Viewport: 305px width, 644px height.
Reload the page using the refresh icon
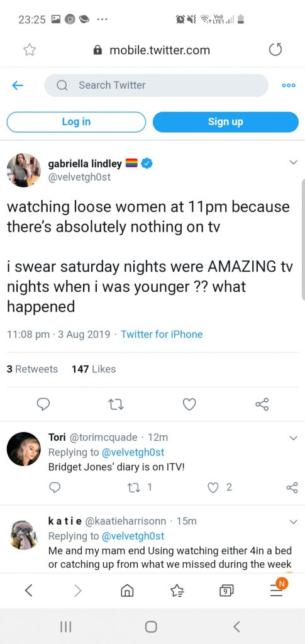coord(275,50)
